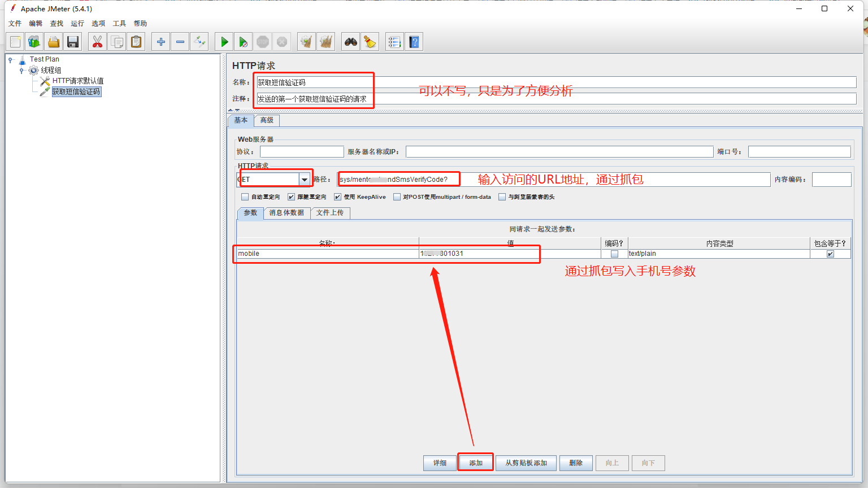Expand all nodes with plus icon
Viewport: 868px width, 488px height.
click(161, 42)
